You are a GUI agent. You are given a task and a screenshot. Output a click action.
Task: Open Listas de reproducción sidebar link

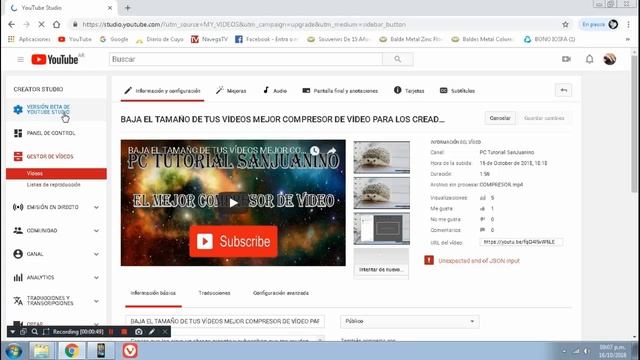53,185
